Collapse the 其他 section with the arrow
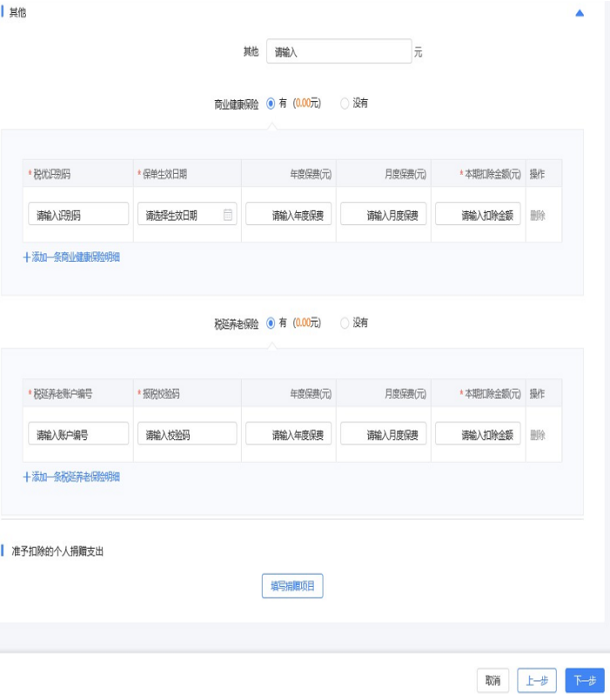610x700 pixels. [580, 13]
